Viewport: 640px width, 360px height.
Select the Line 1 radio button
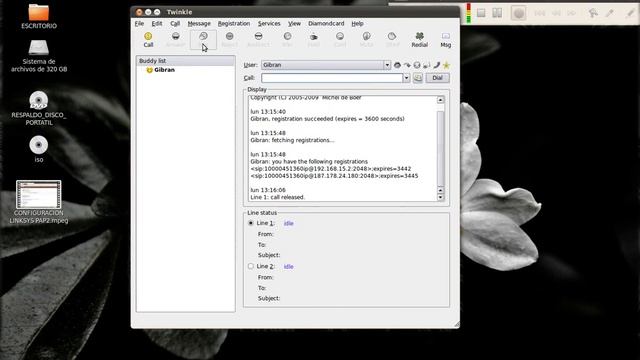pos(251,223)
